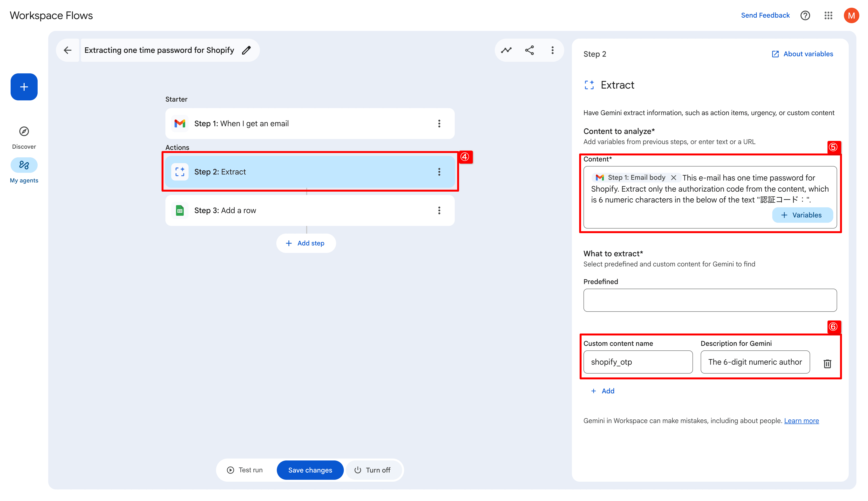The width and height of the screenshot is (868, 501).
Task: Click the shopify_otp custom content name field
Action: click(x=638, y=362)
